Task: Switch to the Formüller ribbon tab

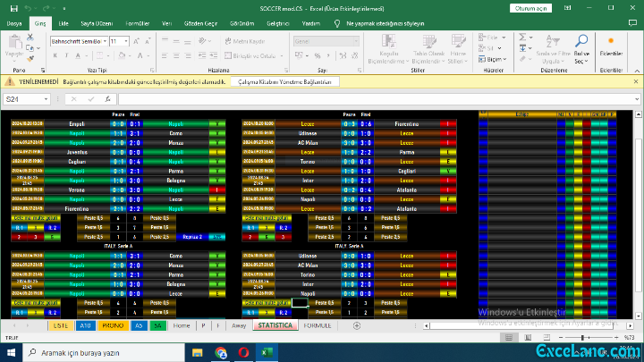Action: click(x=137, y=23)
